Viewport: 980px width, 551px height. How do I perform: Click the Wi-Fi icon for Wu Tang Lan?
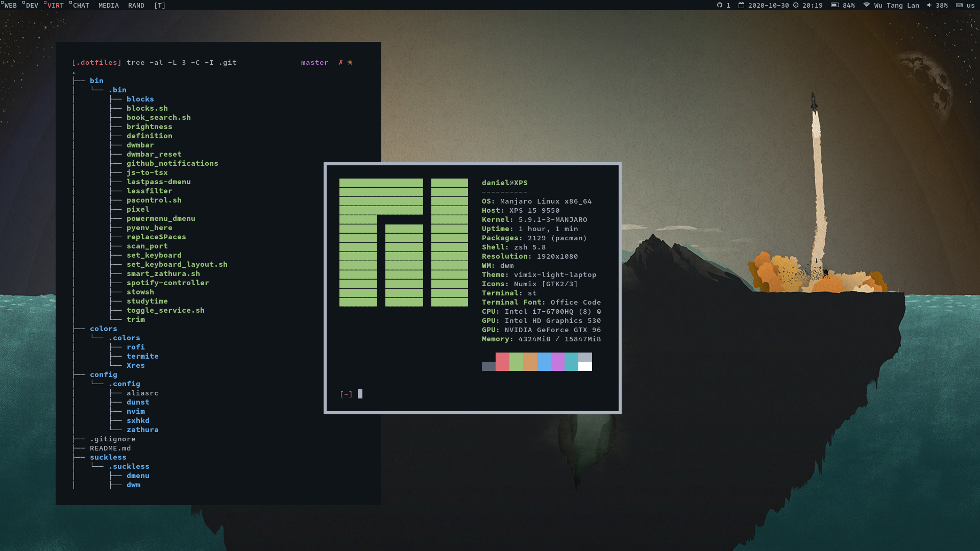866,5
